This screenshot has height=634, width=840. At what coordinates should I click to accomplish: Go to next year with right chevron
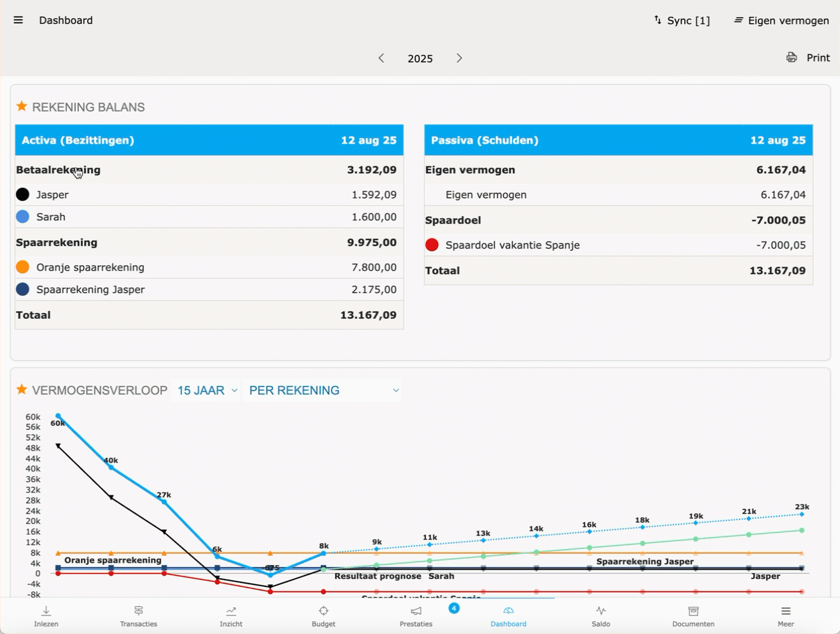point(459,58)
